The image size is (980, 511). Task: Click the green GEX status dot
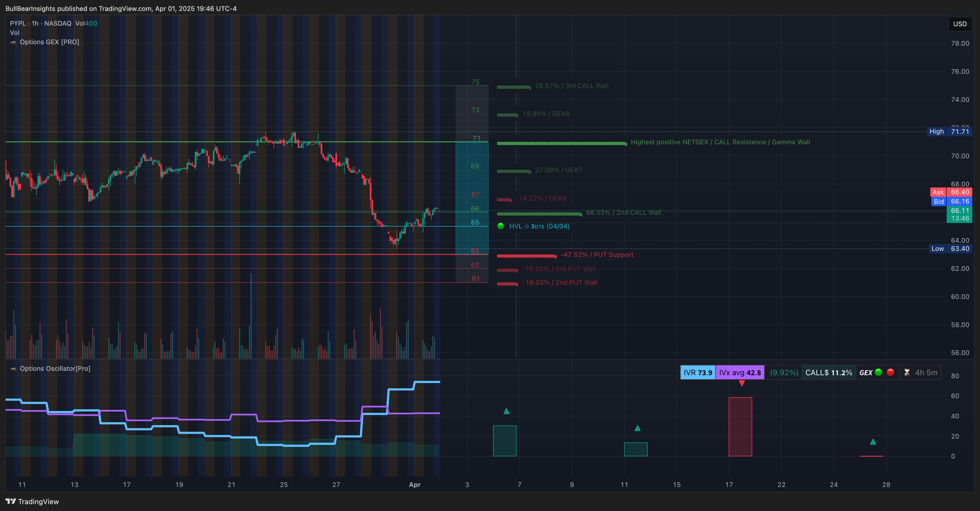pyautogui.click(x=878, y=372)
